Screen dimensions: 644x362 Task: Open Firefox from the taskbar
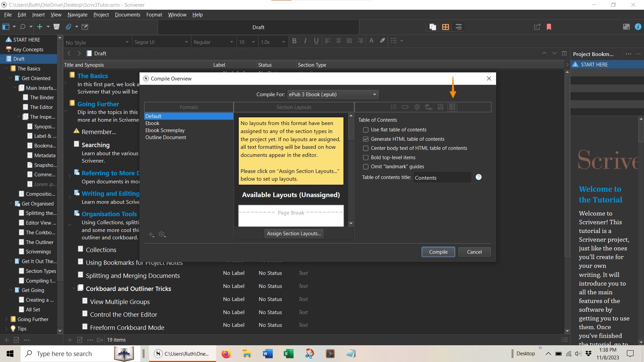[x=226, y=354]
